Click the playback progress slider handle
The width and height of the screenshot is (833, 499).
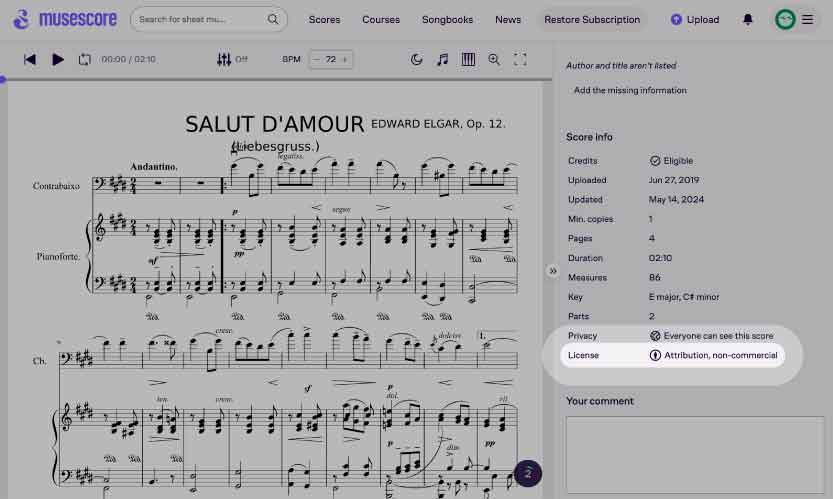tap(3, 79)
